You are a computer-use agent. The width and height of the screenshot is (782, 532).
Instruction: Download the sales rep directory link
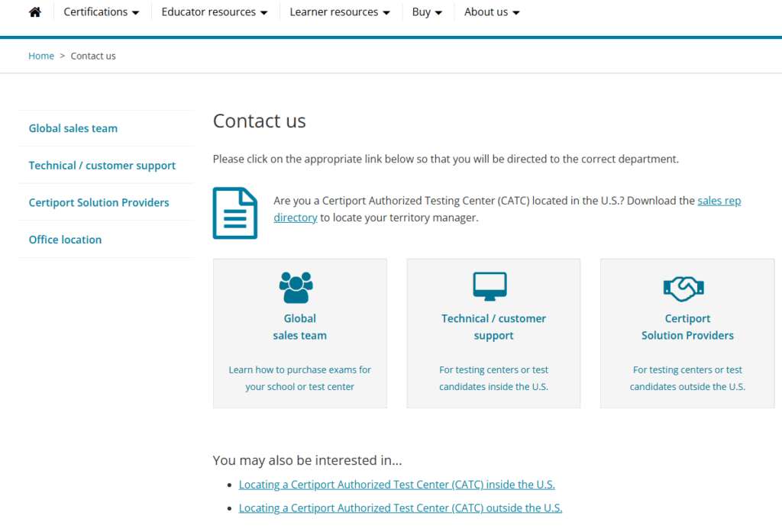(x=719, y=201)
